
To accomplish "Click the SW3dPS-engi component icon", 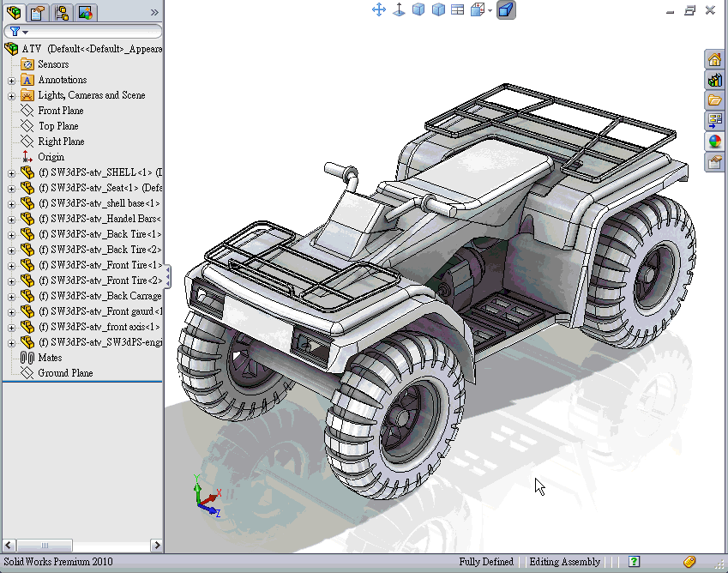I will (27, 341).
